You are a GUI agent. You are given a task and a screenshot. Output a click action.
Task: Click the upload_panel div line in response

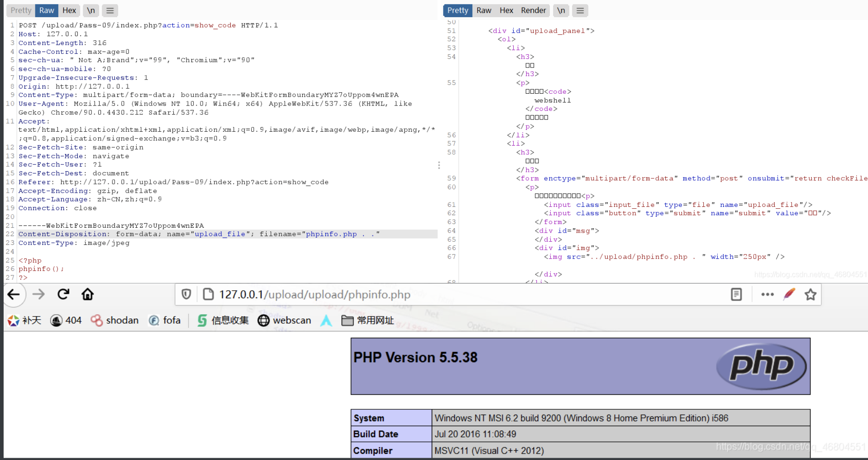(x=541, y=31)
